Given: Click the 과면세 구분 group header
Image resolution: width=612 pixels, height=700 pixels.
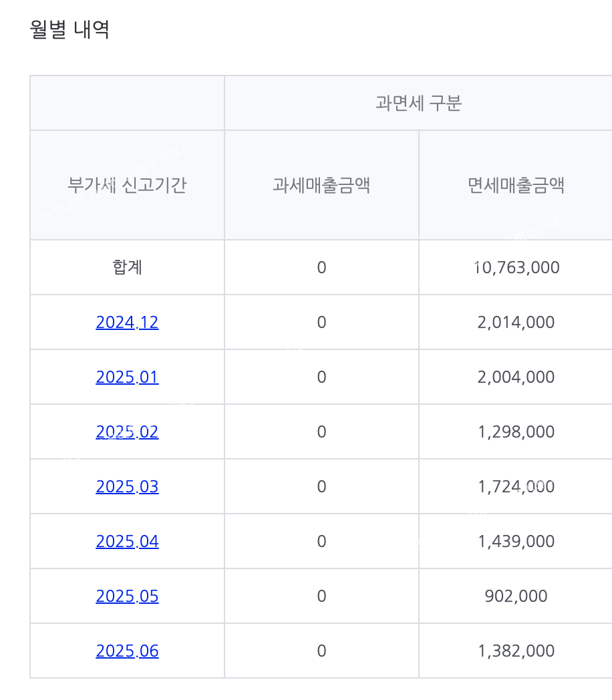Looking at the screenshot, I should tap(418, 104).
